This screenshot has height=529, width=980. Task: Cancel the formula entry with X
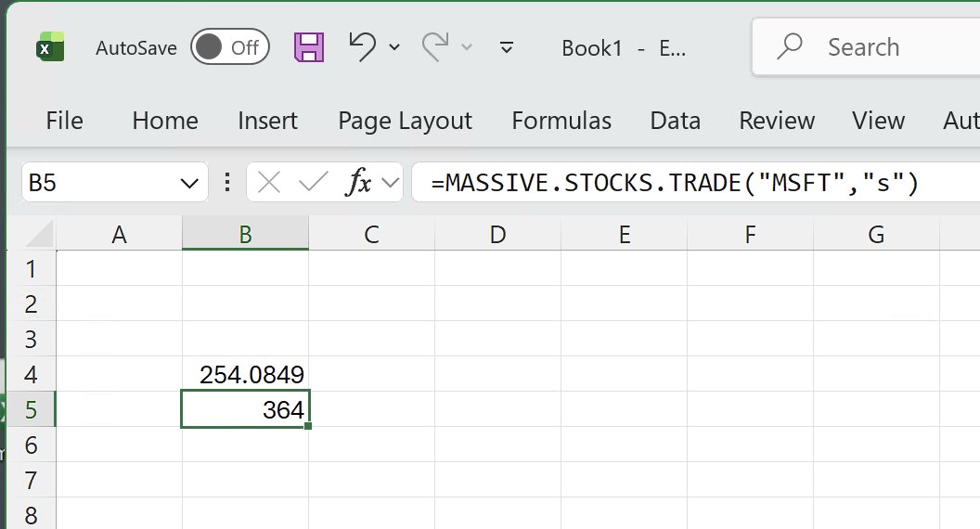[x=269, y=183]
